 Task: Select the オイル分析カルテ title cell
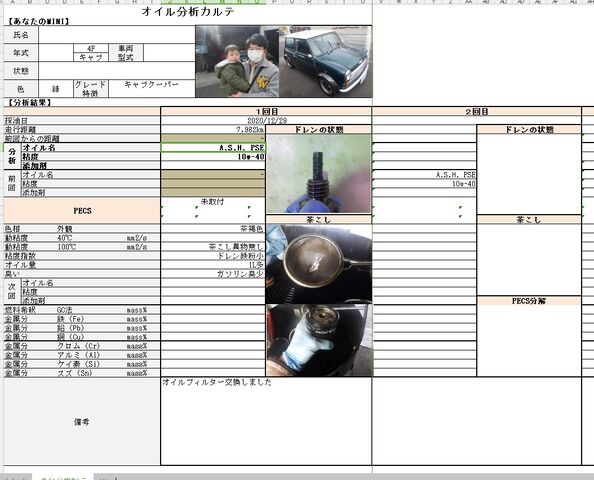(x=188, y=11)
